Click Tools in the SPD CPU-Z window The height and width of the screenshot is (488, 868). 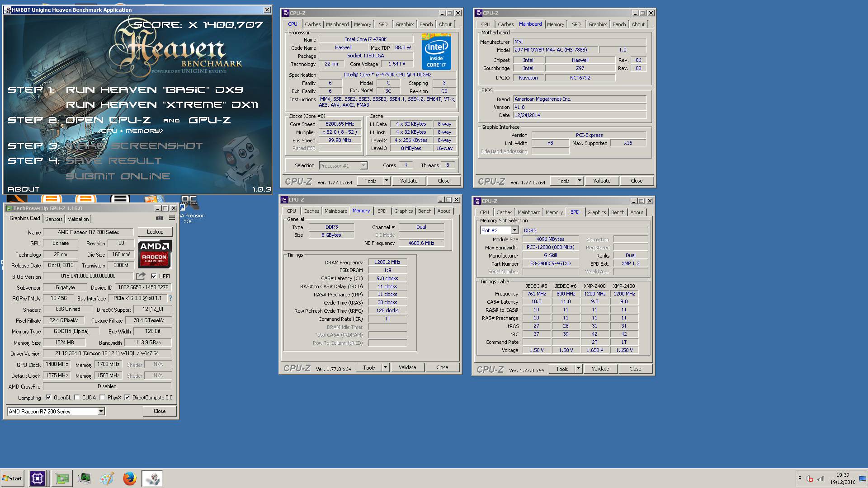(x=562, y=369)
